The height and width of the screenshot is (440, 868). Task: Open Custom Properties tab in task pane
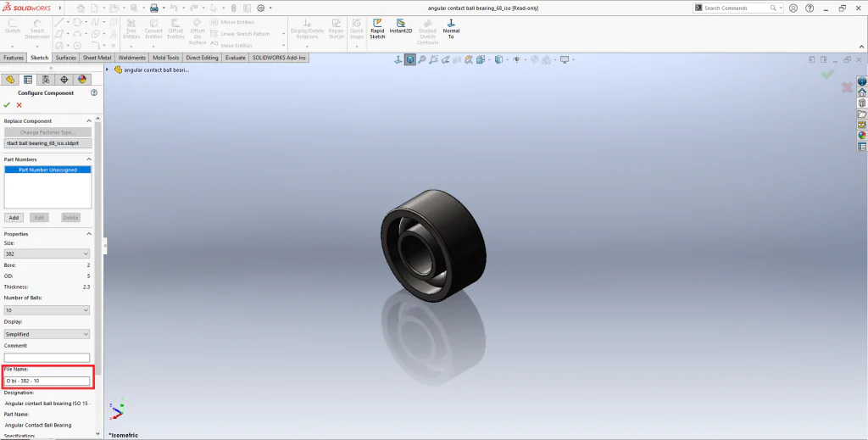(x=862, y=147)
